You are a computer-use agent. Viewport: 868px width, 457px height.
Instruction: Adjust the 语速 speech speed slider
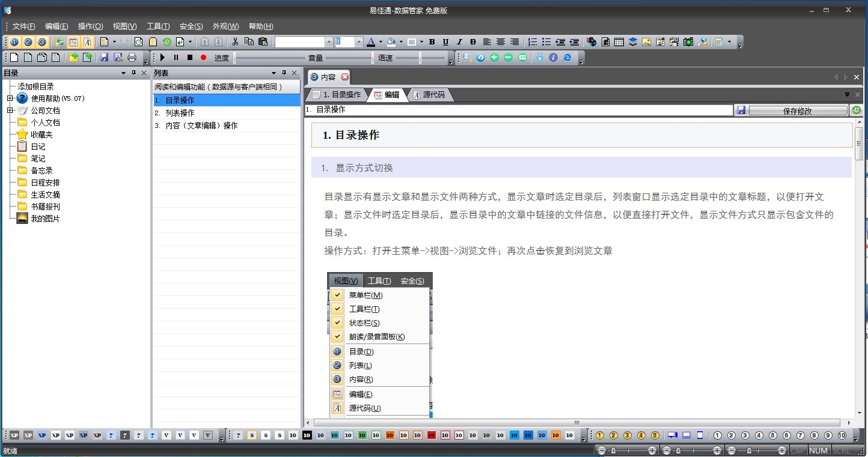[420, 58]
